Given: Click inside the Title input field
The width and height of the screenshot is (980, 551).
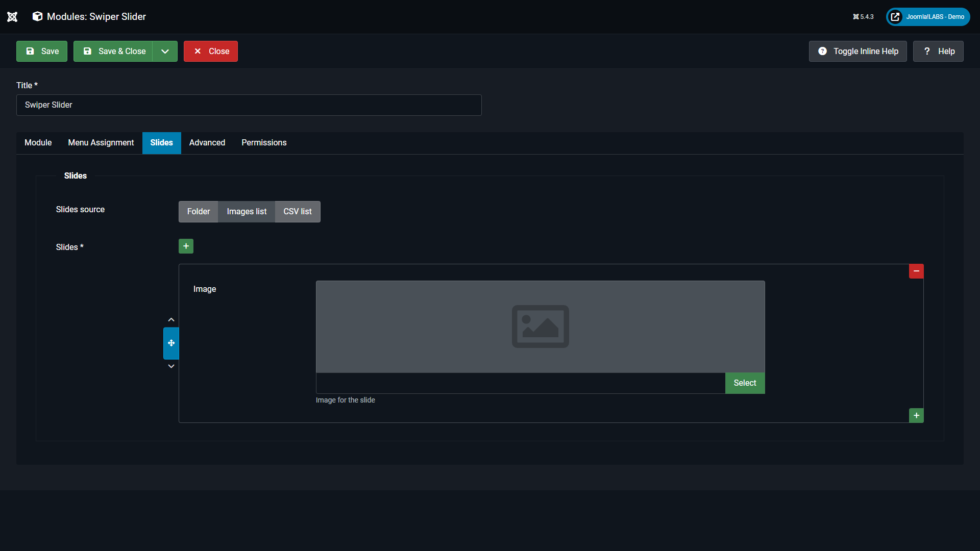Looking at the screenshot, I should coord(249,105).
